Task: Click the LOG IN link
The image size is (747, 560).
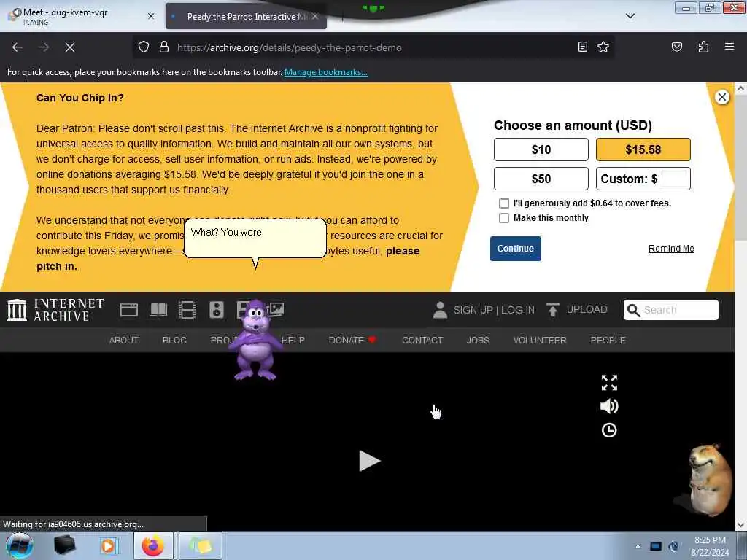Action: pyautogui.click(x=518, y=310)
